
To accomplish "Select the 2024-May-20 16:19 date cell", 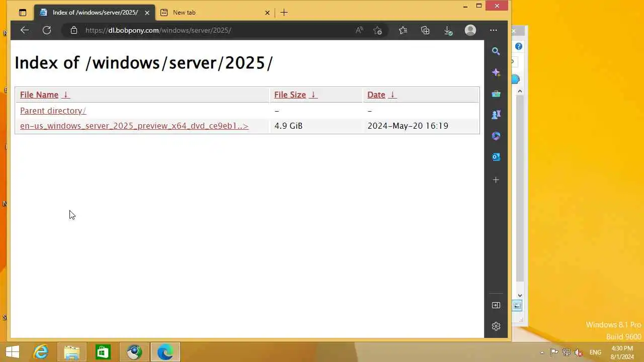I will click(x=408, y=126).
